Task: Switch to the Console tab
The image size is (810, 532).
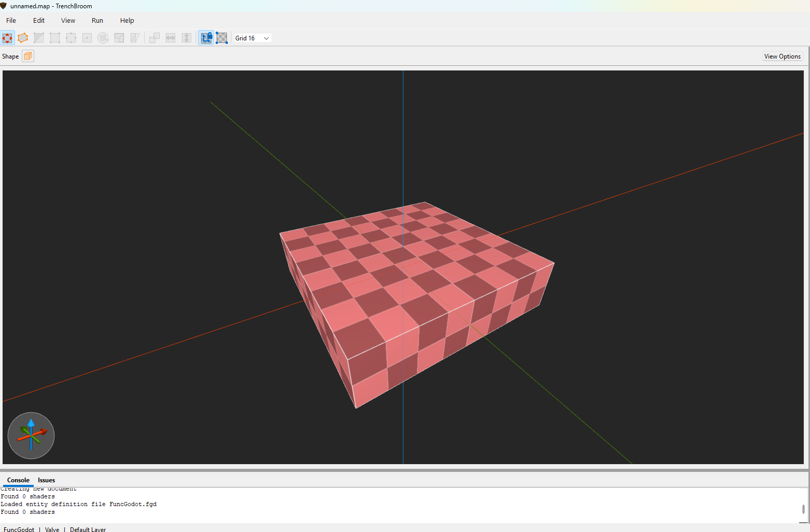Action: pyautogui.click(x=18, y=480)
